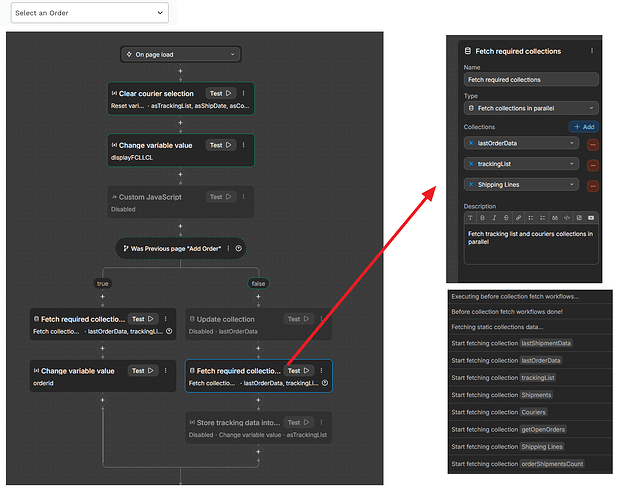
Task: Open the Select an Order dropdown
Action: pyautogui.click(x=89, y=13)
